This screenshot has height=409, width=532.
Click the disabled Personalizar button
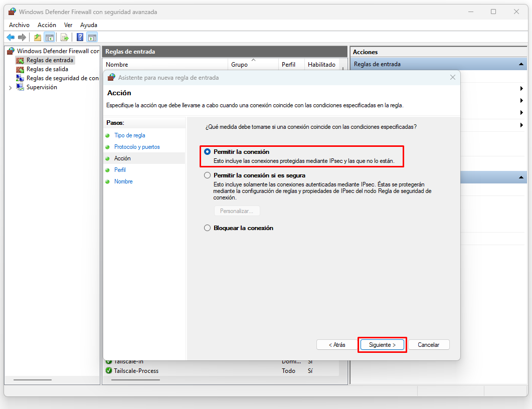point(237,211)
